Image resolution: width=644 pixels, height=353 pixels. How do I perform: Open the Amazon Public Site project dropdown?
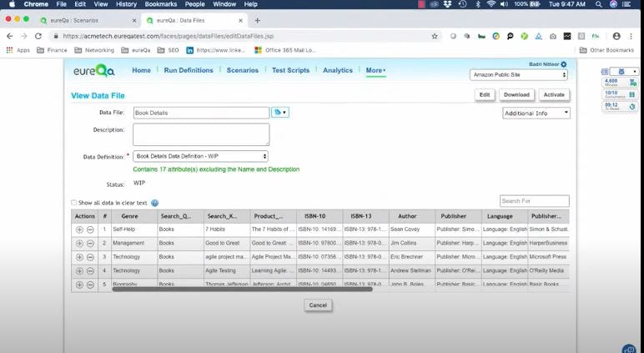pyautogui.click(x=519, y=75)
